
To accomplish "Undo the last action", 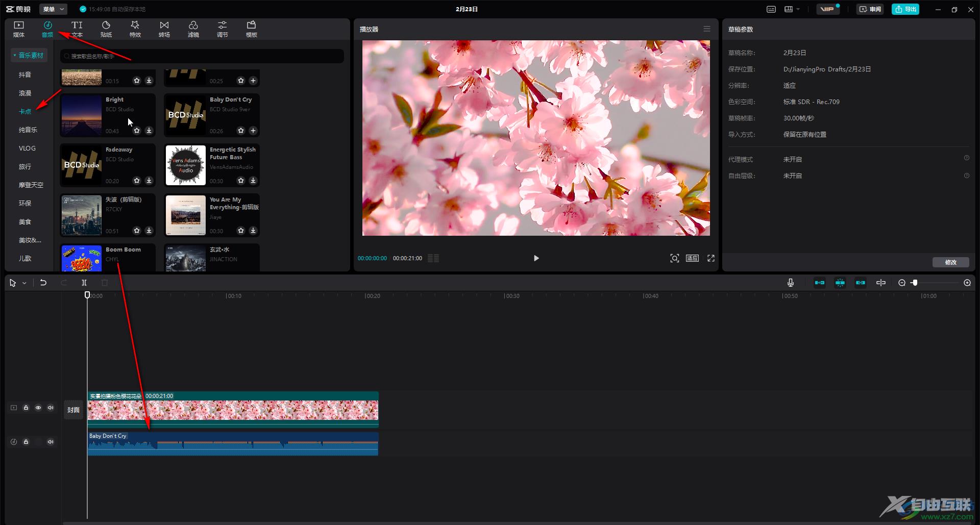I will click(43, 283).
